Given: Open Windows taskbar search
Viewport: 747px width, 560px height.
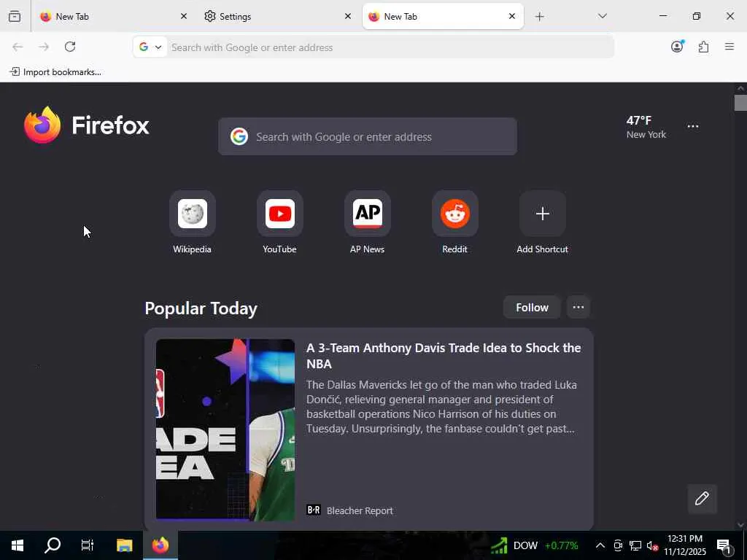Looking at the screenshot, I should [x=53, y=545].
